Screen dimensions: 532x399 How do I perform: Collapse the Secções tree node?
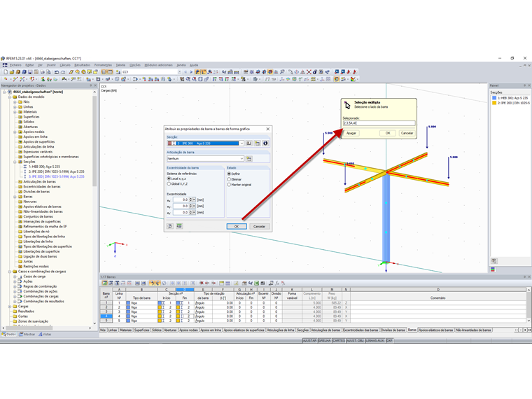tap(15, 162)
